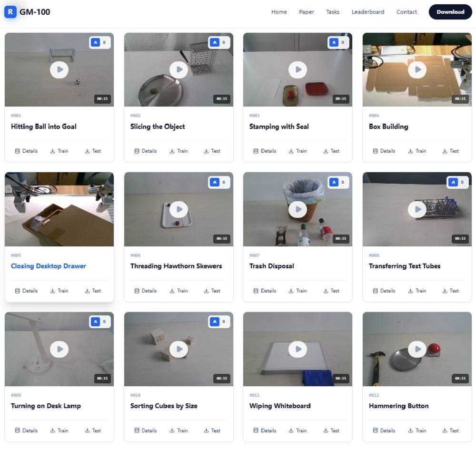Open the Closing Desktop Drawer title link
The height and width of the screenshot is (449, 476).
point(49,266)
